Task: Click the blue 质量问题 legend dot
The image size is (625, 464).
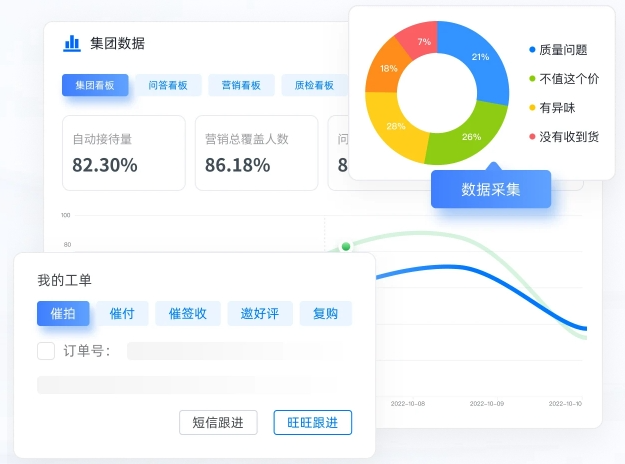Action: (532, 50)
